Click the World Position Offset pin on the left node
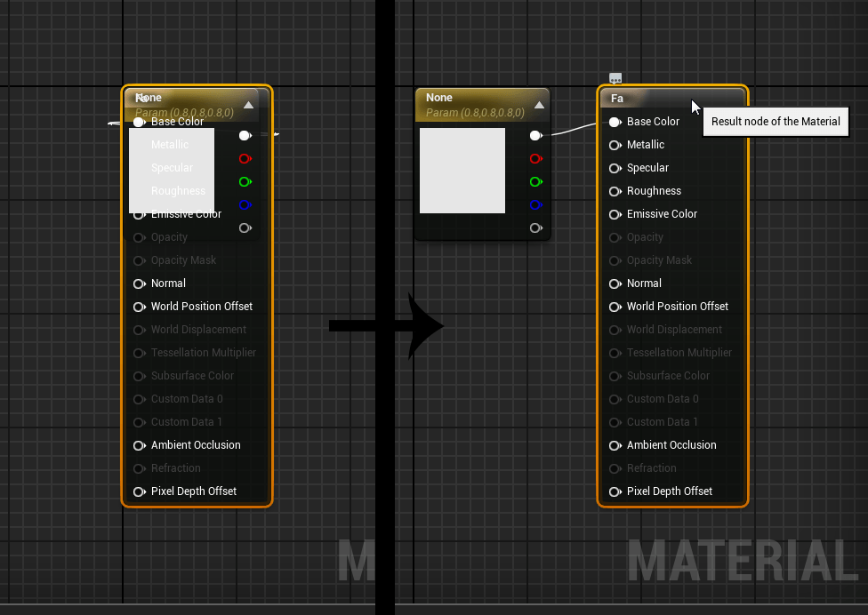868x615 pixels. pyautogui.click(x=139, y=307)
